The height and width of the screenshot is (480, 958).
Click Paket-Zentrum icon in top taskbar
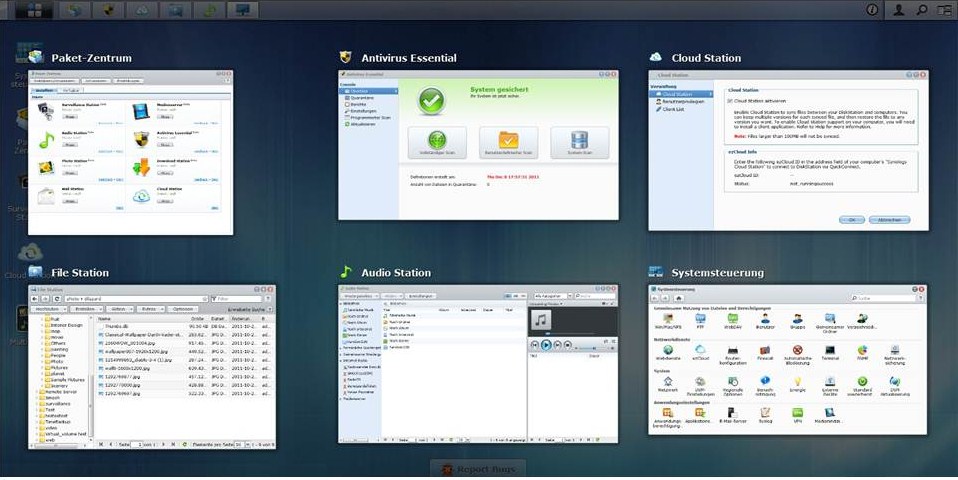75,10
